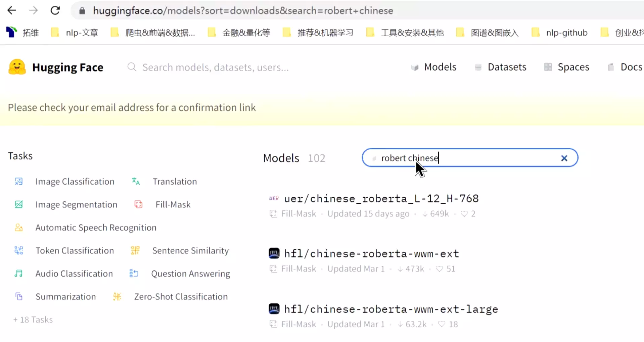This screenshot has width=644, height=342.
Task: Click the avatar of hfl/chinese-roberta-wwm-ext-large
Action: (x=274, y=309)
